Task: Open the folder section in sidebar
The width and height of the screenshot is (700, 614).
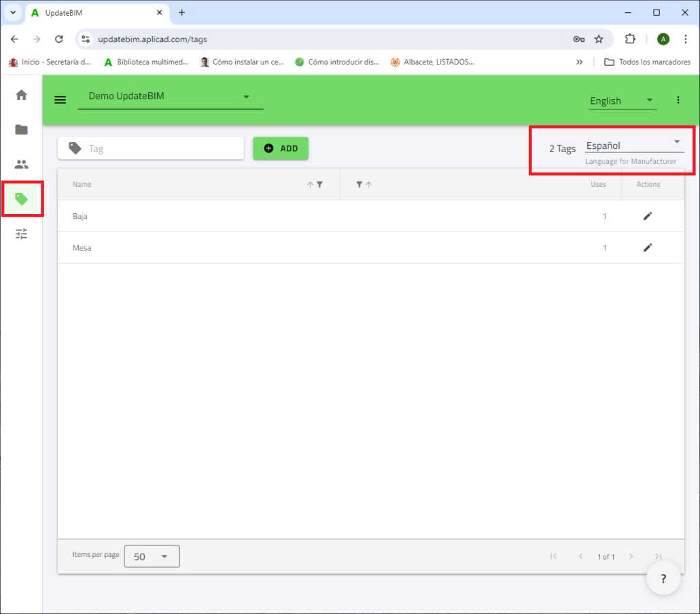Action: point(22,130)
